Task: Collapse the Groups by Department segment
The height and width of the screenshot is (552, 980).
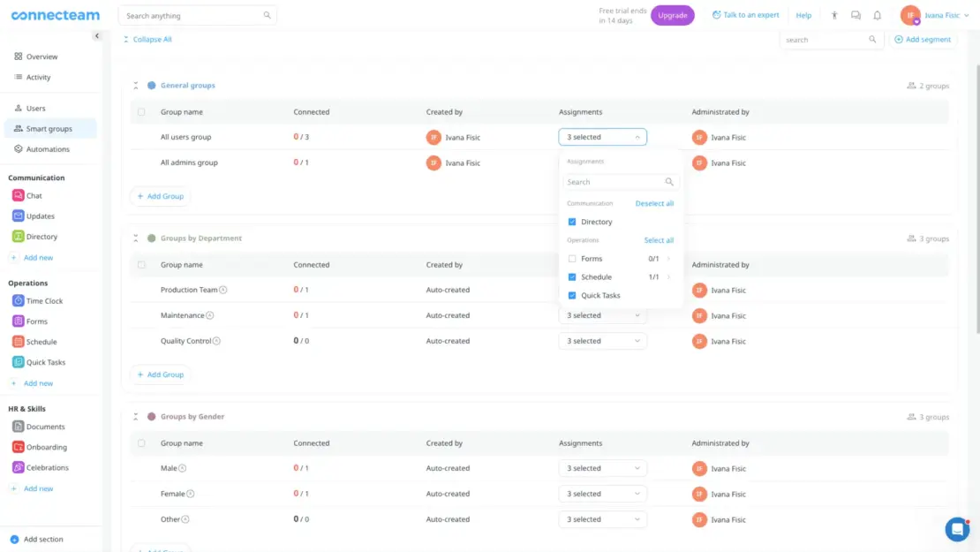Action: click(136, 238)
